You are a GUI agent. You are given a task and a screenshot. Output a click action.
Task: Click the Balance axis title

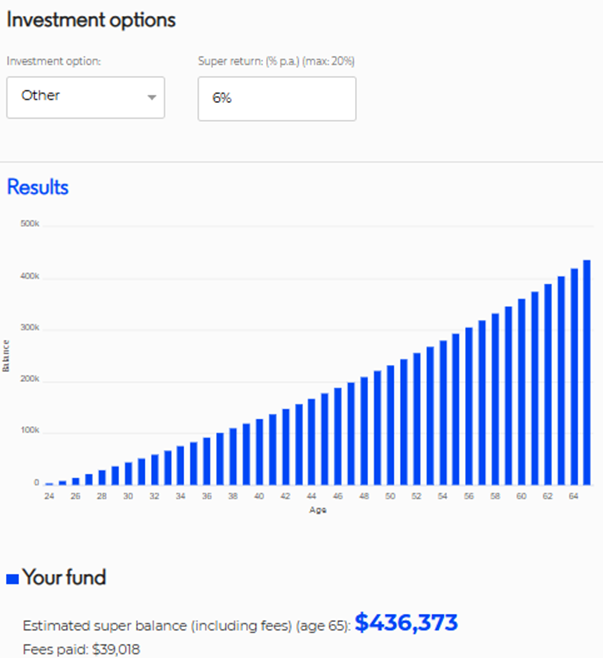coord(7,355)
